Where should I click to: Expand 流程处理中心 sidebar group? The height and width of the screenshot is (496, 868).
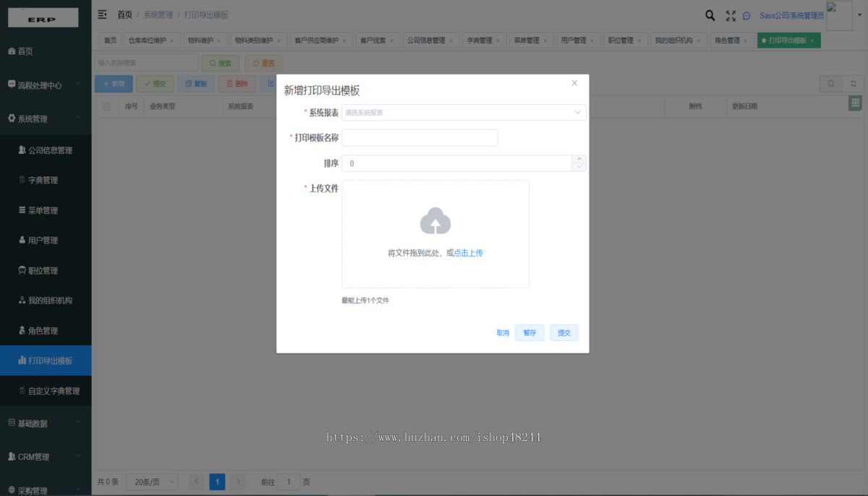pyautogui.click(x=46, y=85)
